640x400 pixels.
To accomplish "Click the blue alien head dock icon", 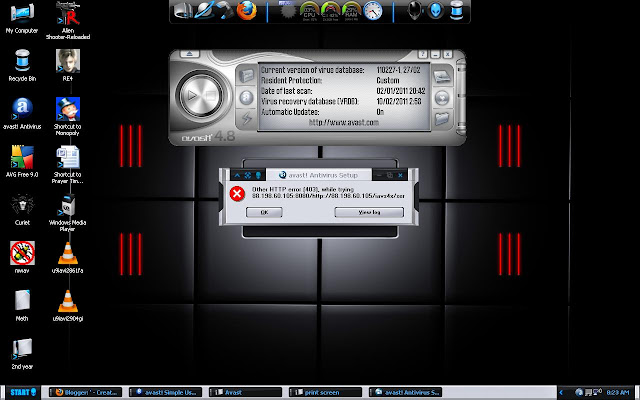I will tap(436, 11).
